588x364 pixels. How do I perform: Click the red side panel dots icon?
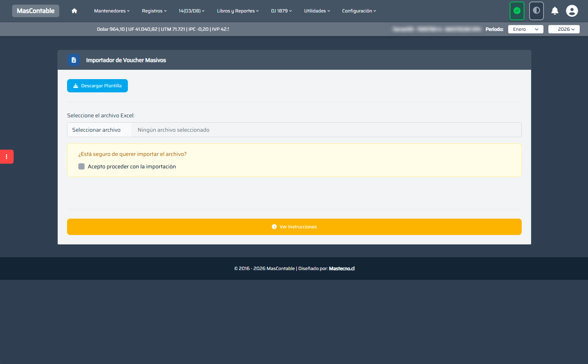pos(7,157)
